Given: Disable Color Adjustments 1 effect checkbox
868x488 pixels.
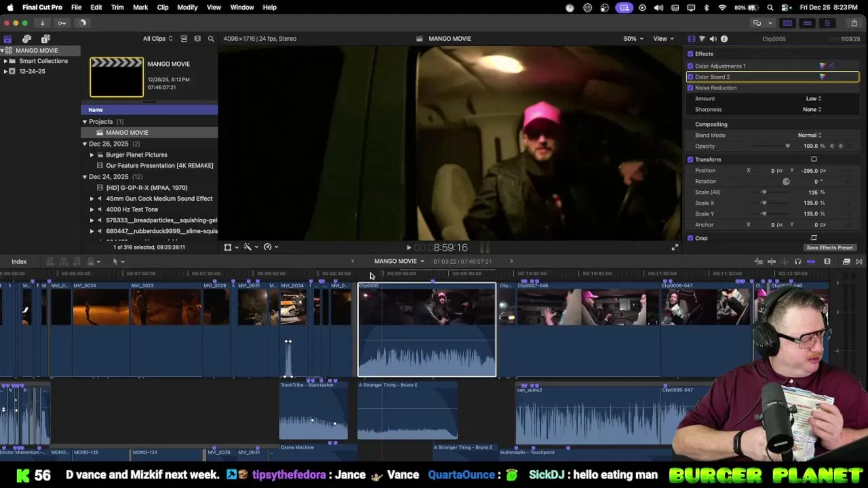Looking at the screenshot, I should 690,66.
